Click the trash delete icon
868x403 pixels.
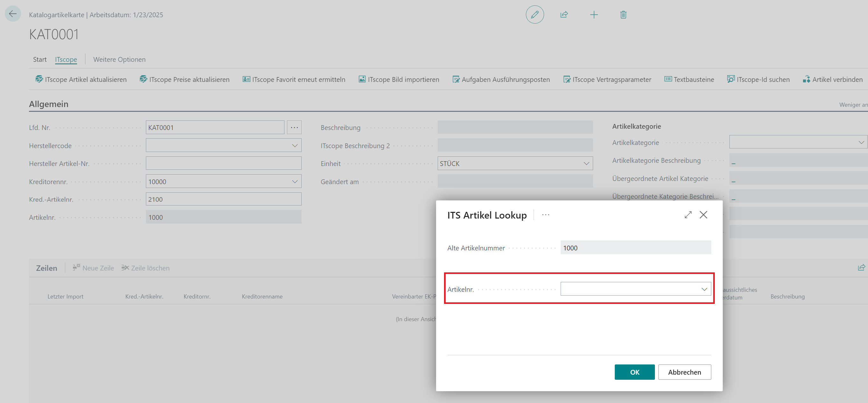click(x=623, y=14)
